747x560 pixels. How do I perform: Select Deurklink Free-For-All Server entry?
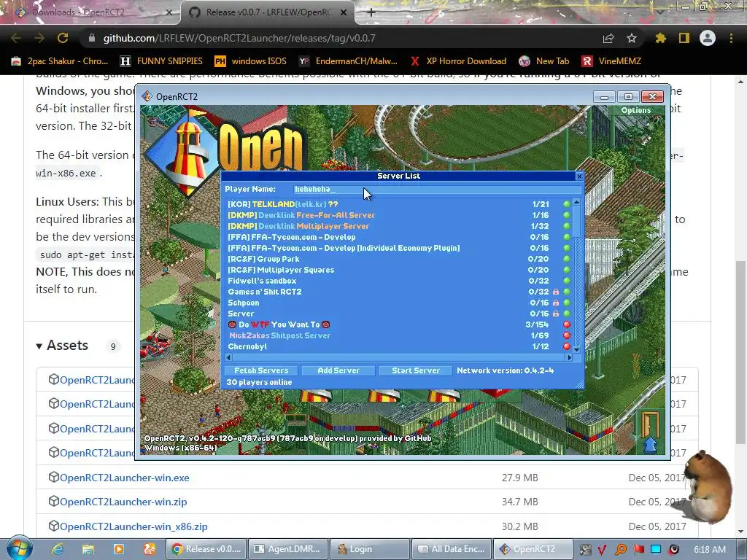(398, 215)
